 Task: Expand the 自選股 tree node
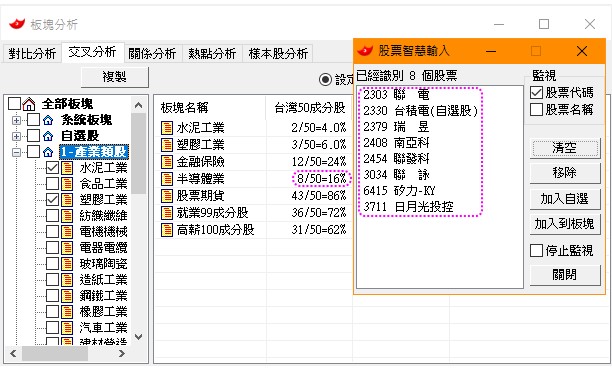(x=16, y=136)
